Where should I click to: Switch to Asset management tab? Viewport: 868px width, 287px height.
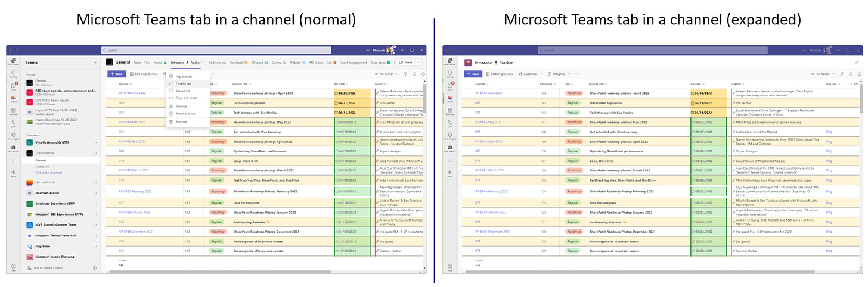[x=354, y=62]
